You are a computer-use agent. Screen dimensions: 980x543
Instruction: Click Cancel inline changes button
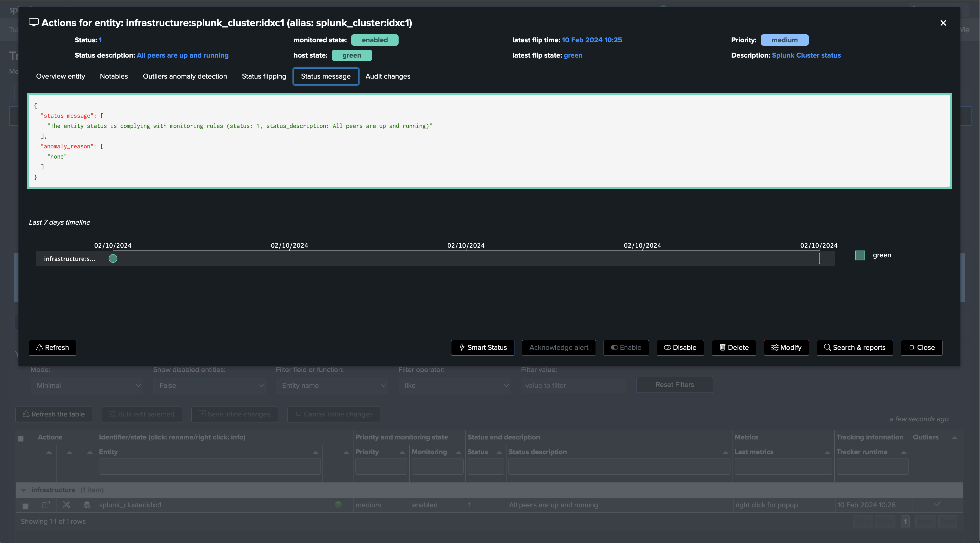coord(334,414)
